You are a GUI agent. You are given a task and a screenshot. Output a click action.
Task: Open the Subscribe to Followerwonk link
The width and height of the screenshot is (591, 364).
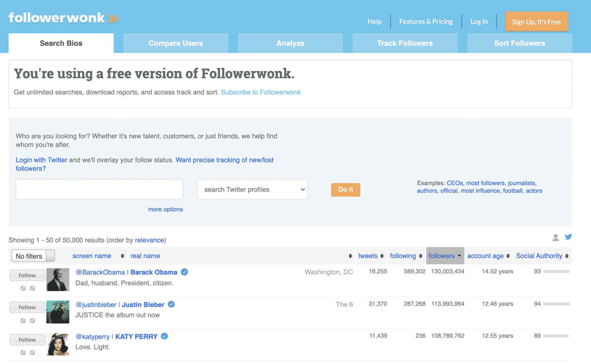point(261,92)
